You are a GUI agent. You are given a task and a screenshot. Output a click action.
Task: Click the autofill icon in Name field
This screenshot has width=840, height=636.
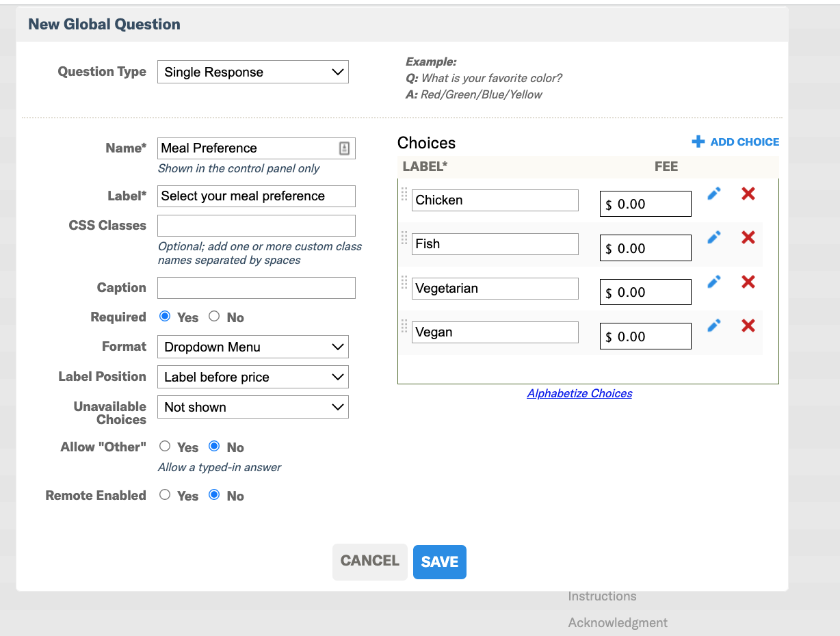coord(344,148)
